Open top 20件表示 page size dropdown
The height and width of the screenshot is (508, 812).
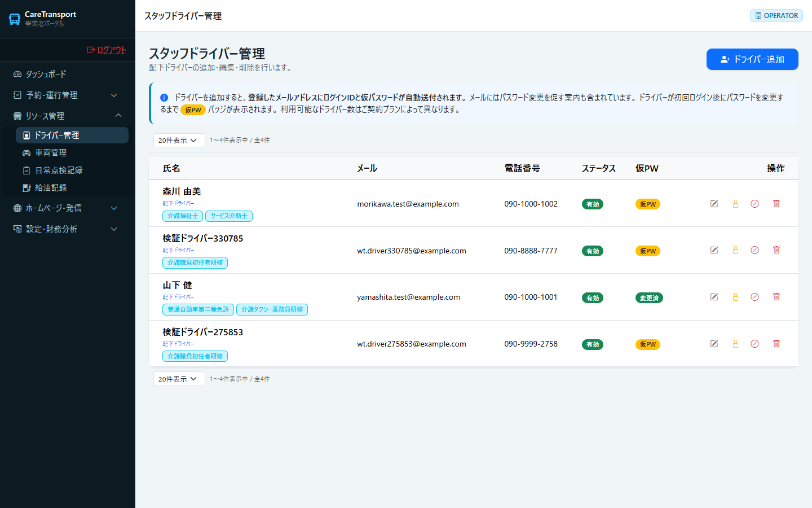click(179, 140)
